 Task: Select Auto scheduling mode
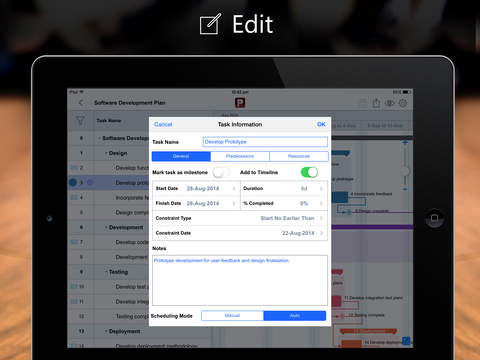point(295,316)
